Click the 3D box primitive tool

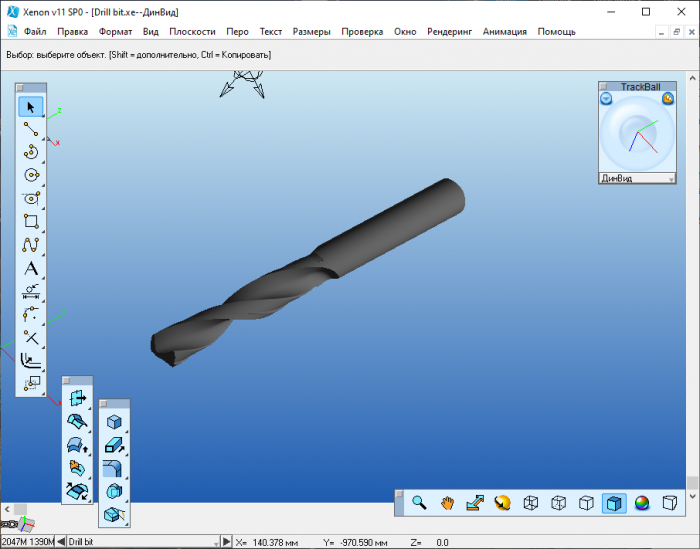coord(113,422)
